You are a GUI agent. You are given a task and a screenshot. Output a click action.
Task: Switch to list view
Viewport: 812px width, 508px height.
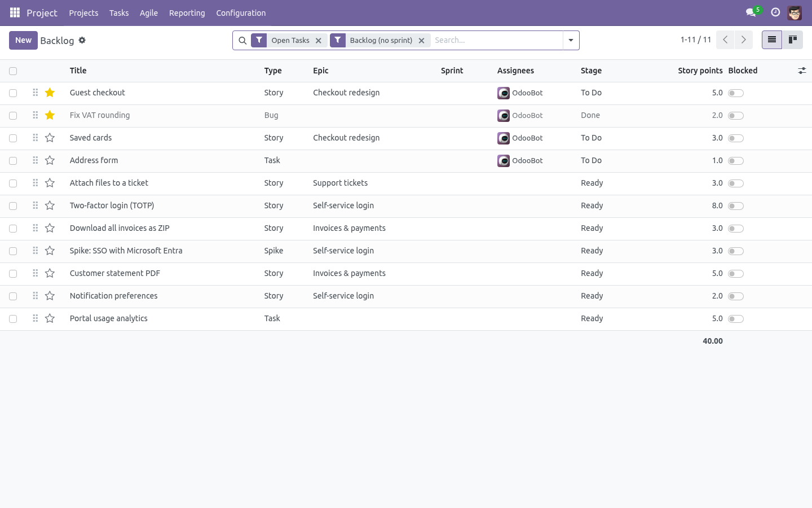tap(772, 40)
